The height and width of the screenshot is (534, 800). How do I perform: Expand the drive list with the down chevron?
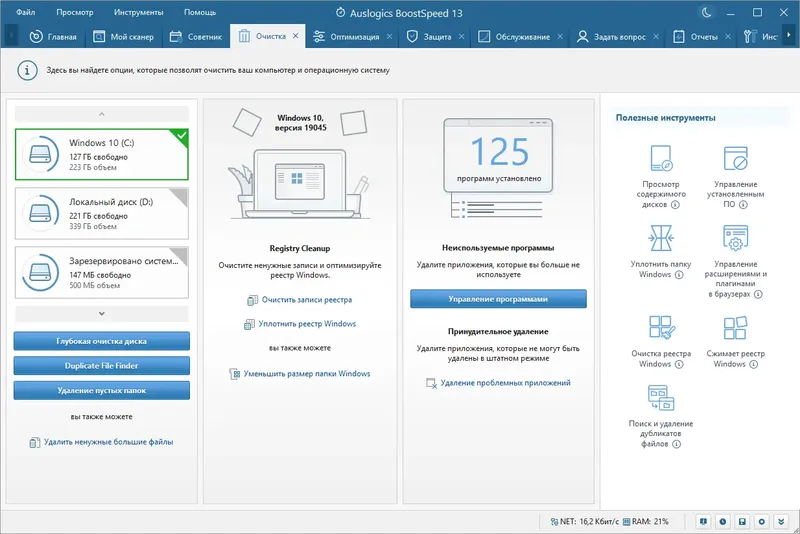coord(102,314)
